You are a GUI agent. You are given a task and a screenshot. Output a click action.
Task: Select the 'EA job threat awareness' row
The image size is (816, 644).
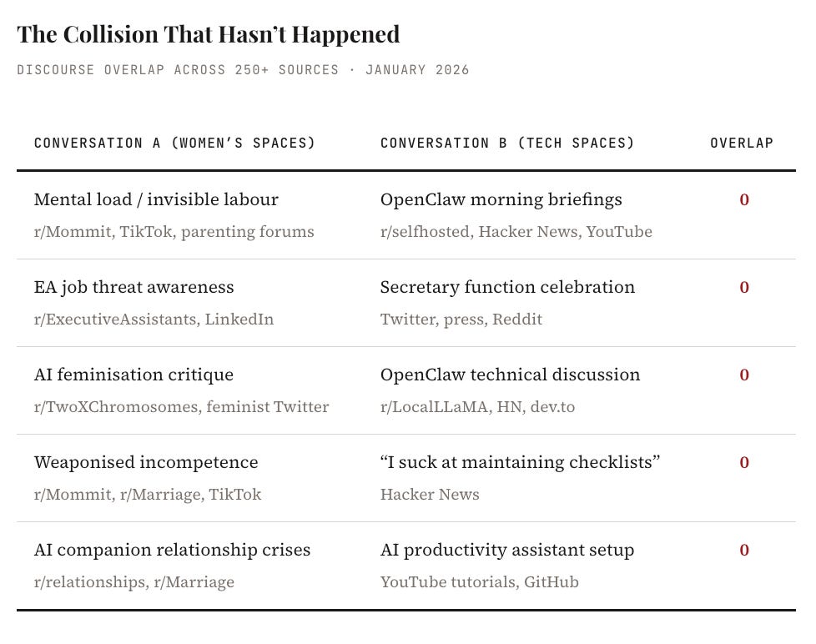pyautogui.click(x=406, y=303)
